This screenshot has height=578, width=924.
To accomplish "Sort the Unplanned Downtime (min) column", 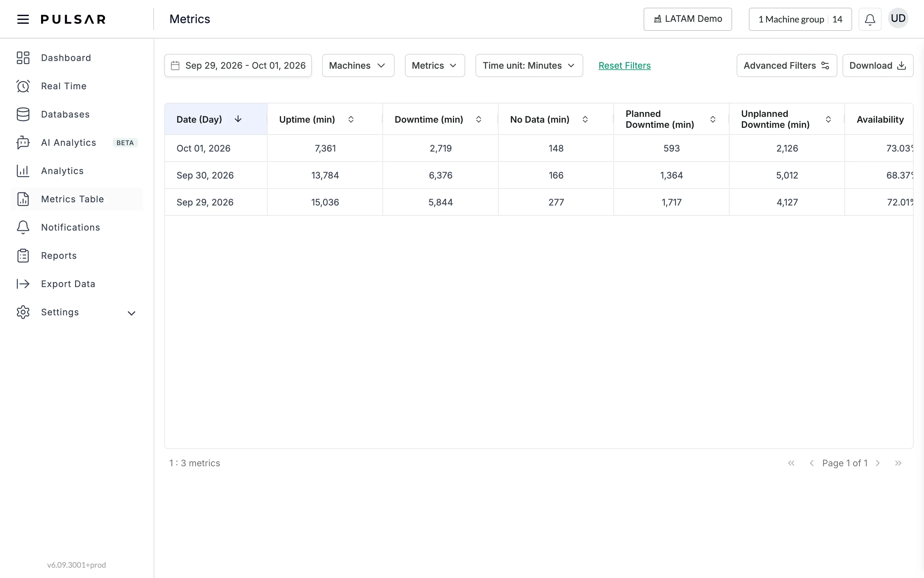I will click(828, 119).
